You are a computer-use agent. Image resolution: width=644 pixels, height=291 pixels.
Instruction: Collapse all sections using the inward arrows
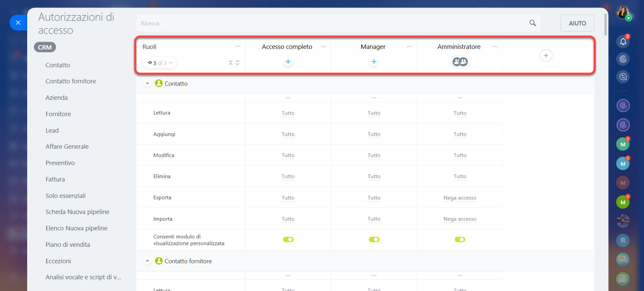230,63
